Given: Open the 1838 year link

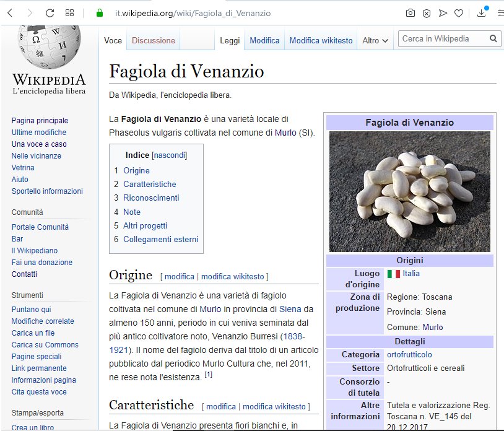Looking at the screenshot, I should pos(292,336).
